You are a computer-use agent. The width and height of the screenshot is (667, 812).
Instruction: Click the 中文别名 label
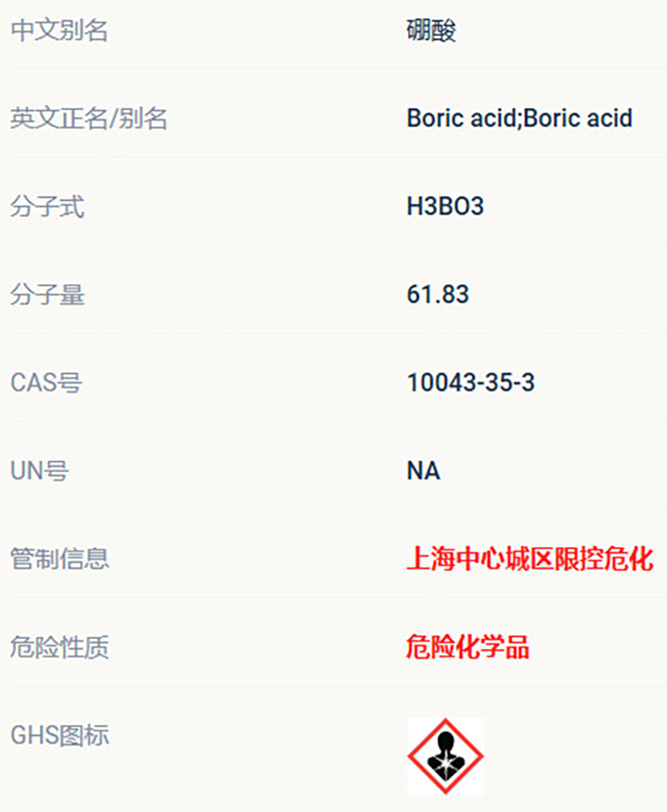click(x=59, y=31)
